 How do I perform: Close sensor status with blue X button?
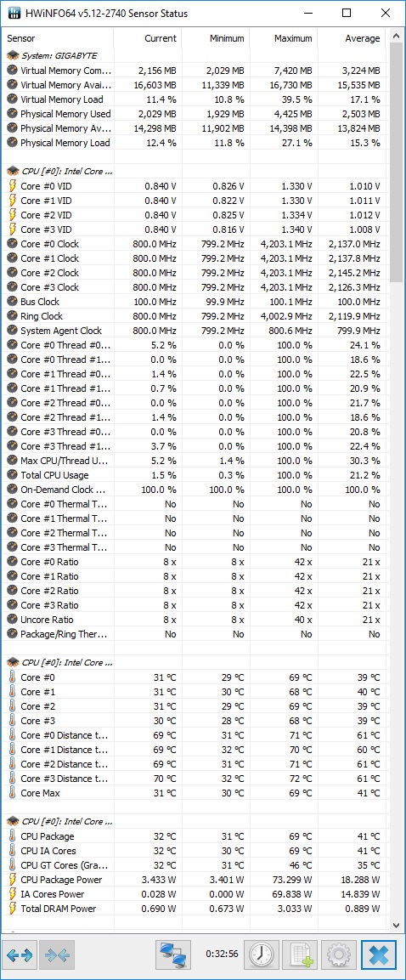(x=379, y=955)
